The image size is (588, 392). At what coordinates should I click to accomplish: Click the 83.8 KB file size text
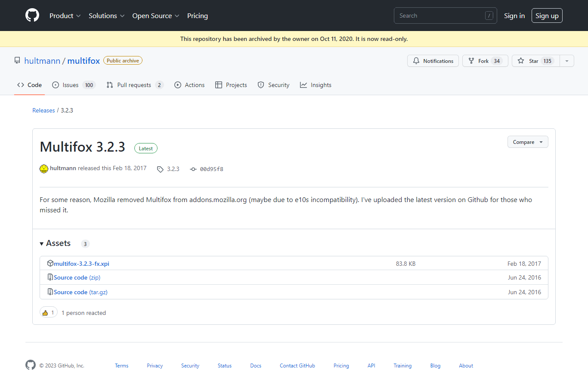pos(405,264)
